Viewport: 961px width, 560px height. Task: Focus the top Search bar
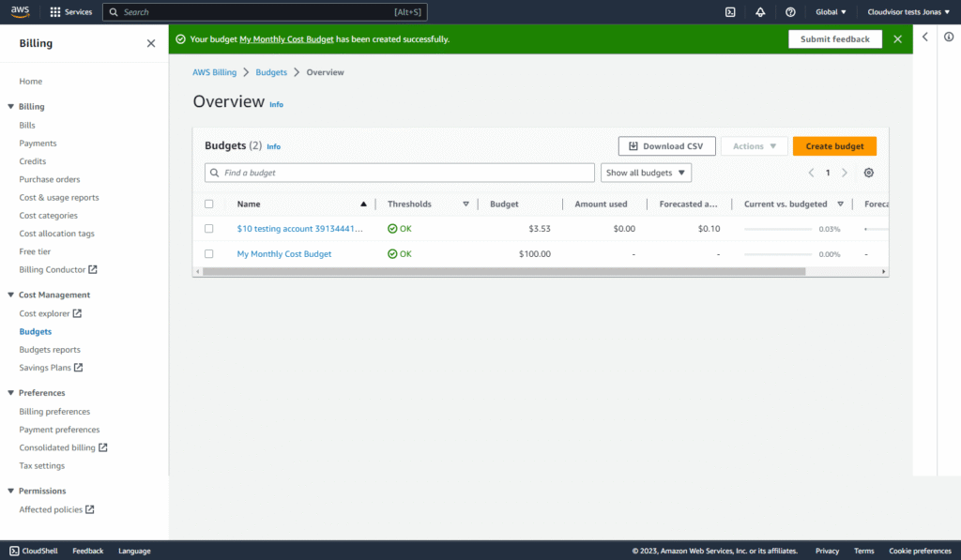tap(265, 11)
